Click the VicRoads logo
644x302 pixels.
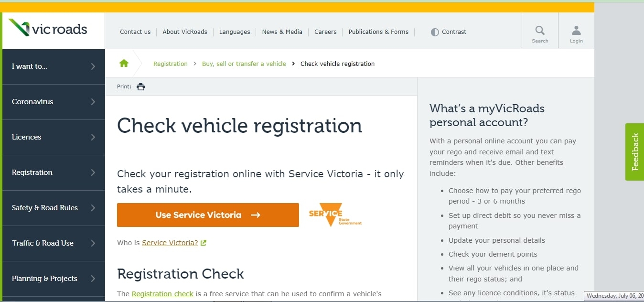(48, 29)
